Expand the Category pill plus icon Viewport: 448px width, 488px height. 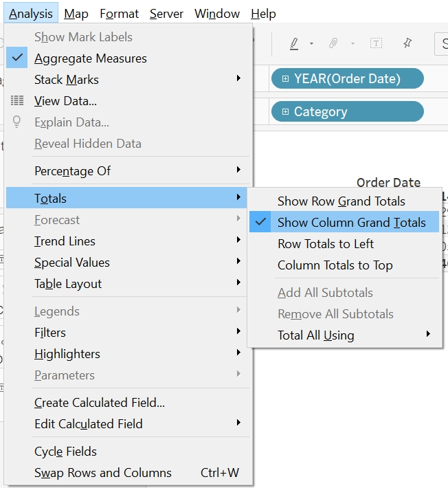pyautogui.click(x=285, y=112)
